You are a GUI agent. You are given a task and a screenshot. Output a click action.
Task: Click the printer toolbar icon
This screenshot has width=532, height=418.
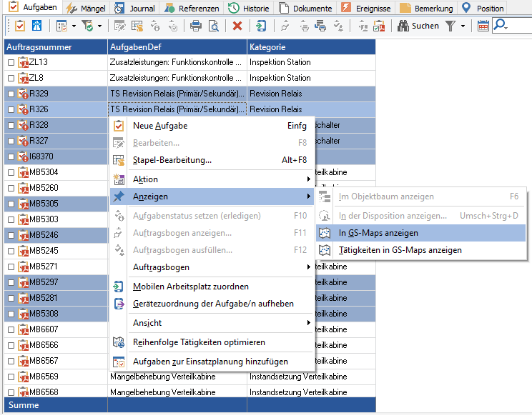coord(196,26)
